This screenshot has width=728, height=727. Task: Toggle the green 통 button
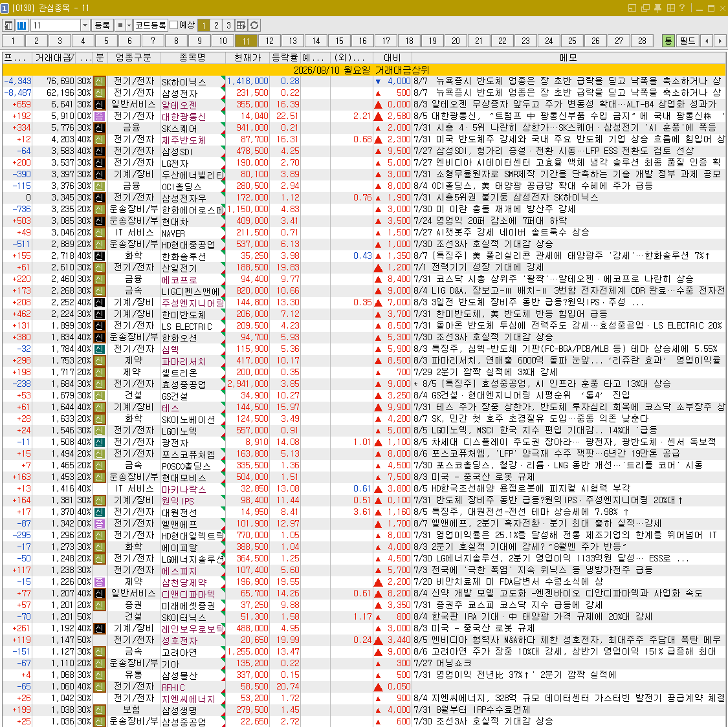tap(668, 41)
